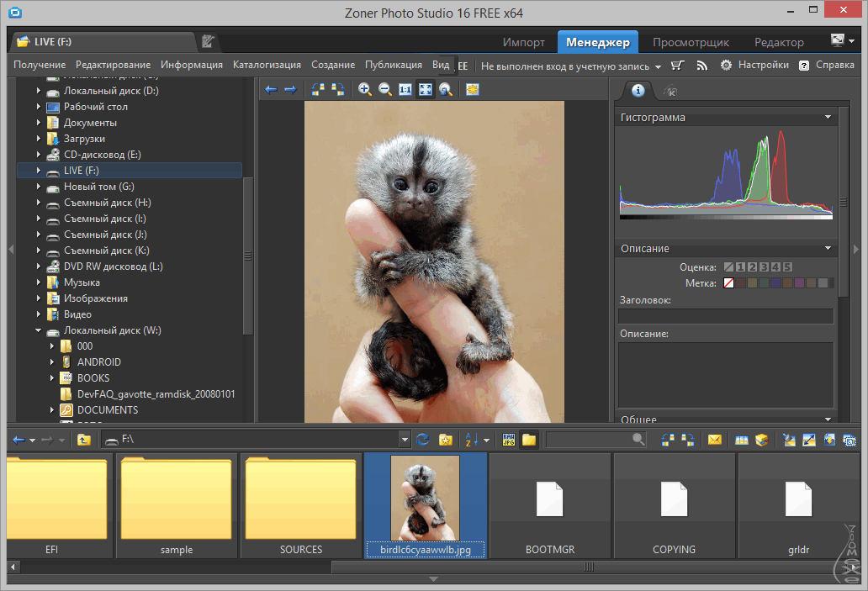Click the Заголовок title input field
Viewport: 868px width, 591px height.
726,316
